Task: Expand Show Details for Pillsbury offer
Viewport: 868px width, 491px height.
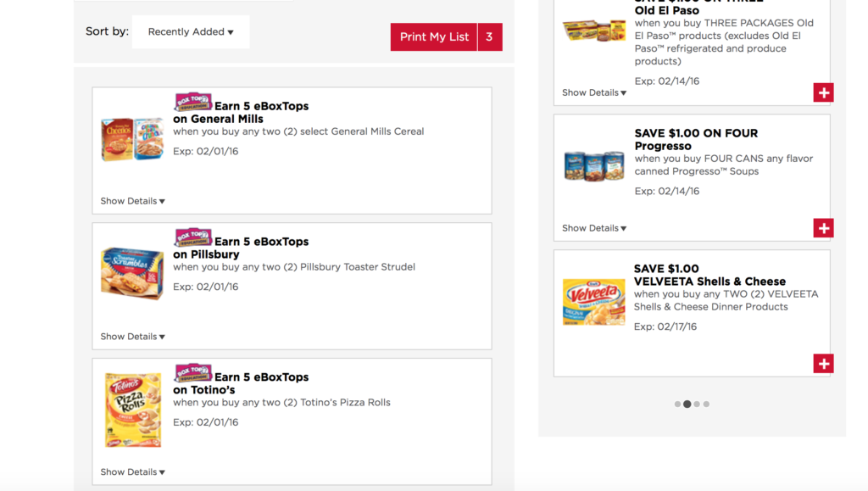Action: (x=133, y=337)
